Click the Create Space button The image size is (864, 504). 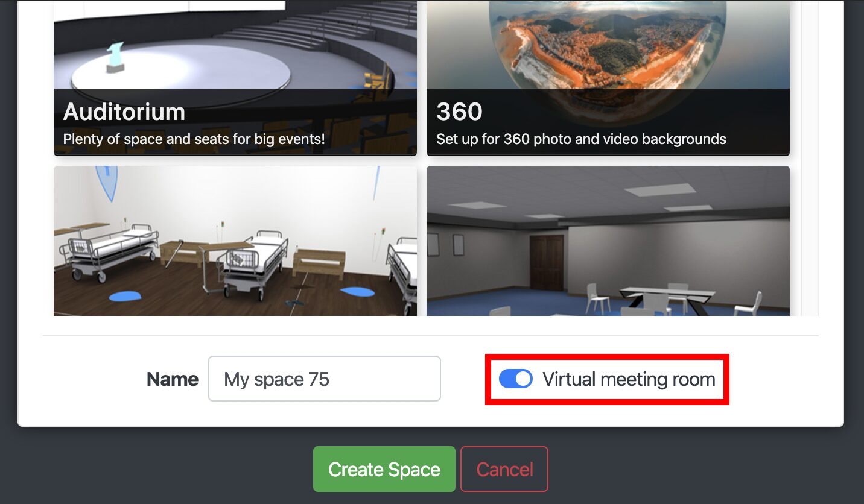(x=384, y=469)
